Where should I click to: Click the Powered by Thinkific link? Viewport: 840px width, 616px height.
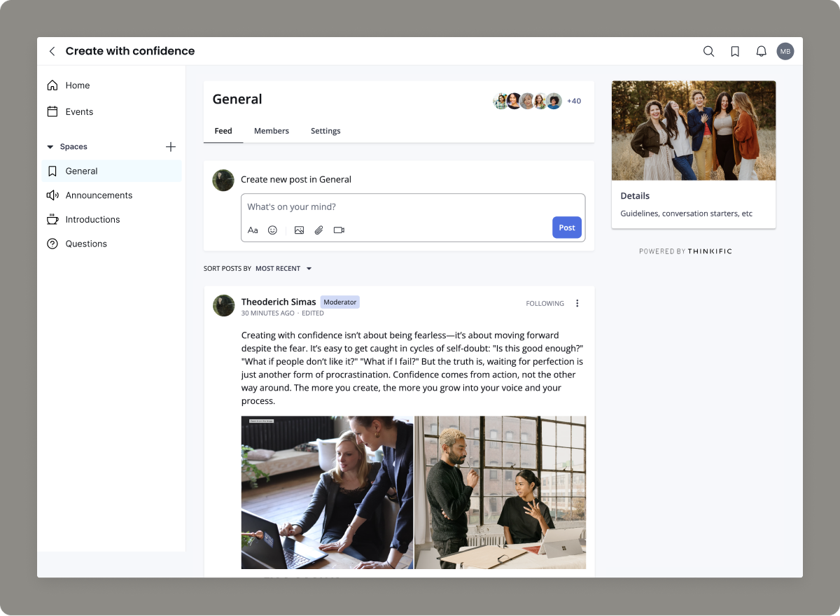pos(685,251)
